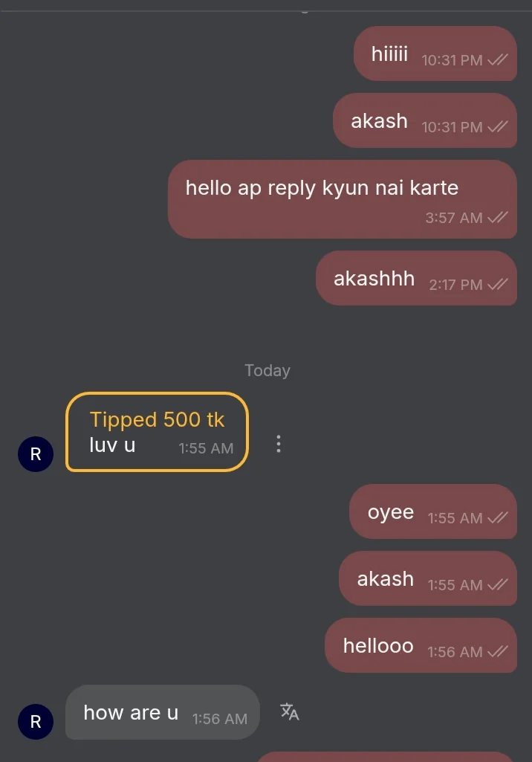Select the 'hiiiii' message bubble
Screen dimensions: 532x762
[x=435, y=54]
